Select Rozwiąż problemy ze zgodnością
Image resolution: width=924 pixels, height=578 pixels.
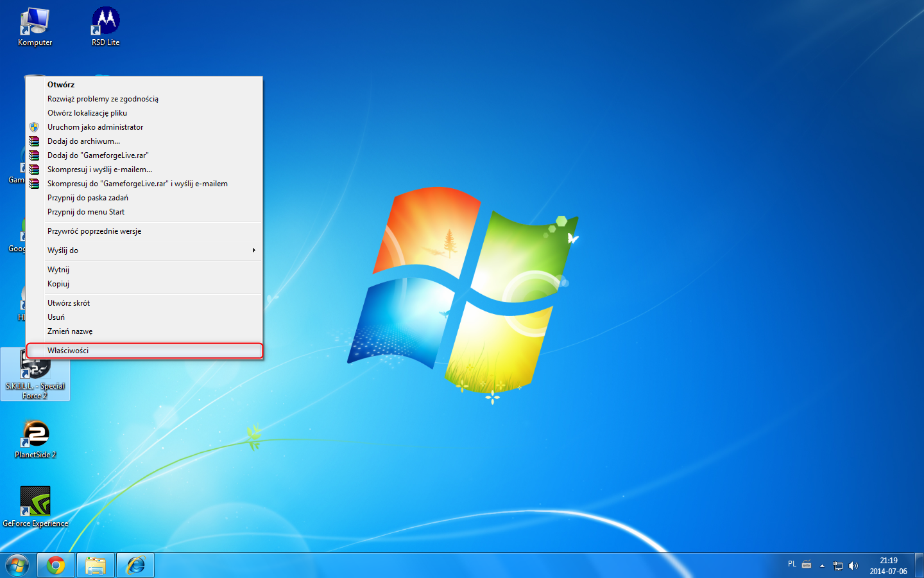tap(144, 99)
